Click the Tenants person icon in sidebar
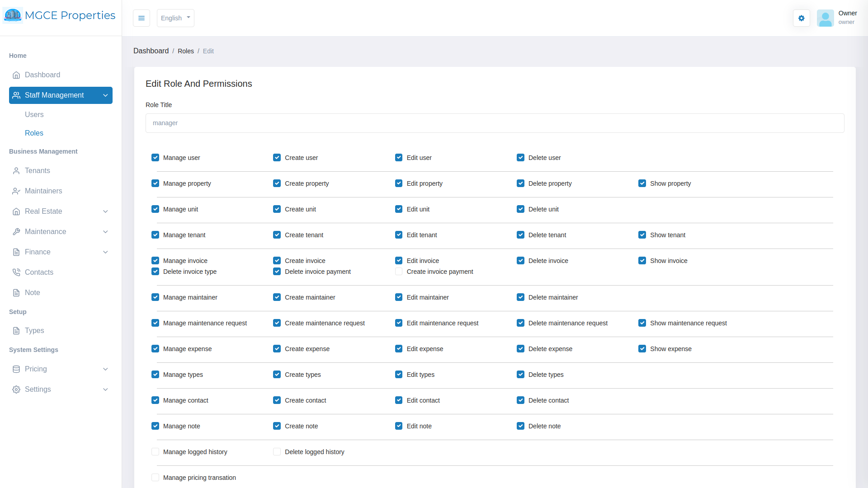The image size is (868, 488). pos(16,171)
